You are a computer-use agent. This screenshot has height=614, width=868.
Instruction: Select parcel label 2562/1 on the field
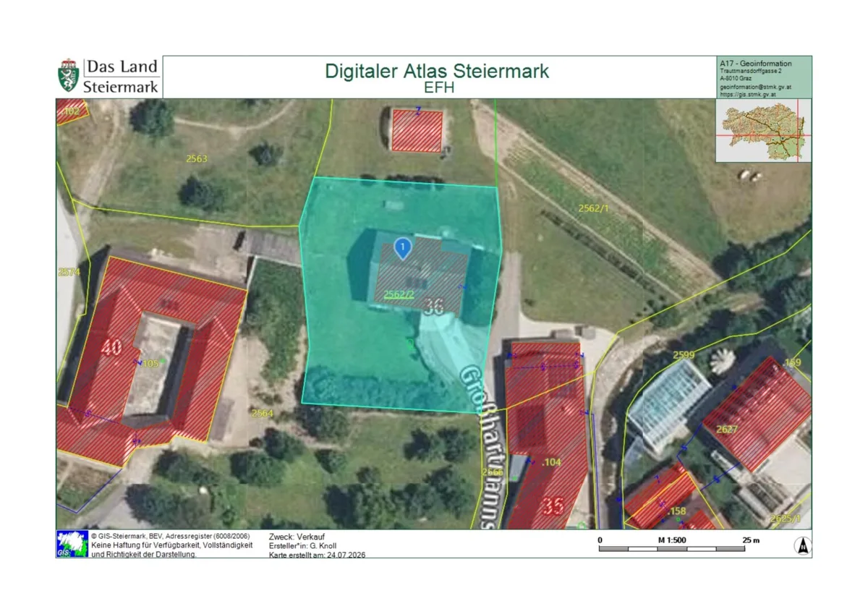(594, 208)
